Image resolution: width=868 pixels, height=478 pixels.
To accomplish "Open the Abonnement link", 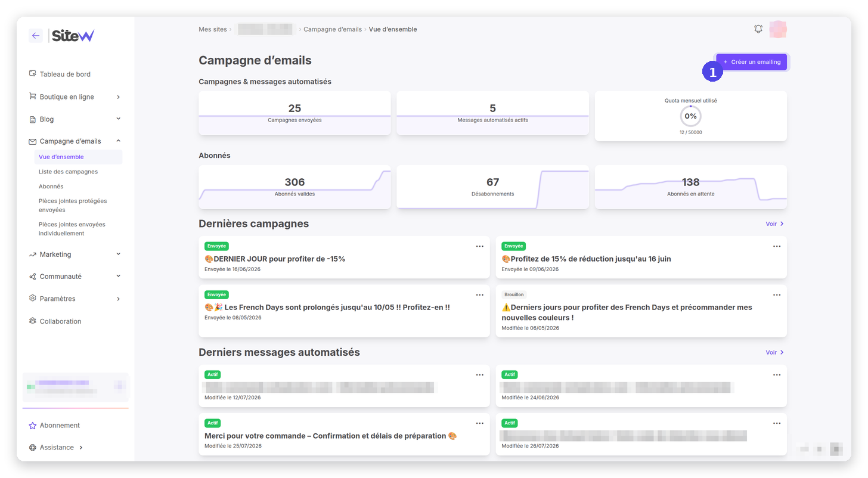I will point(60,426).
